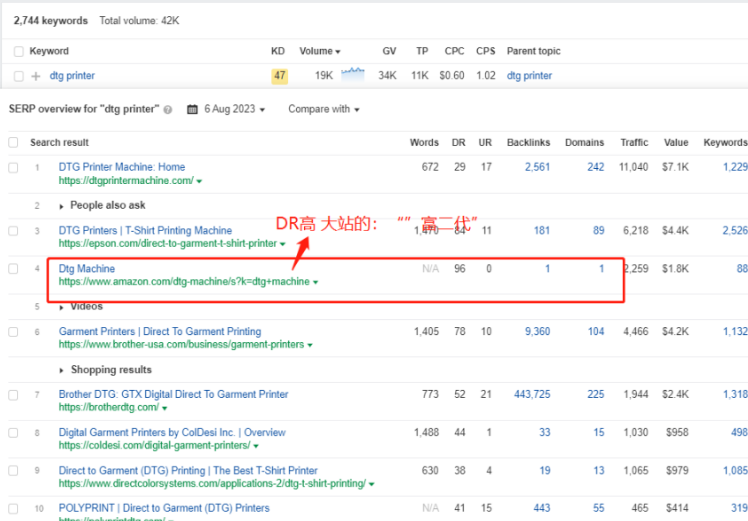Open the volume trend sparkline chart
This screenshot has width=748, height=521.
353,74
